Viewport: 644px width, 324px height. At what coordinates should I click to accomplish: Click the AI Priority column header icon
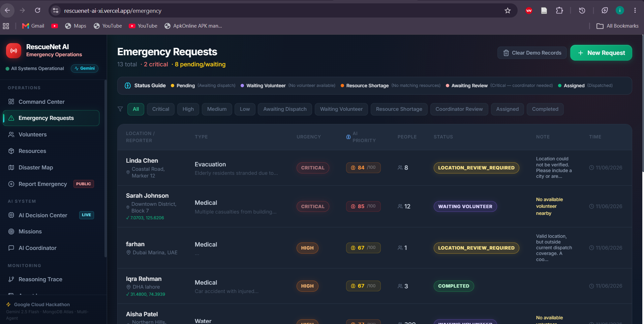(x=348, y=137)
